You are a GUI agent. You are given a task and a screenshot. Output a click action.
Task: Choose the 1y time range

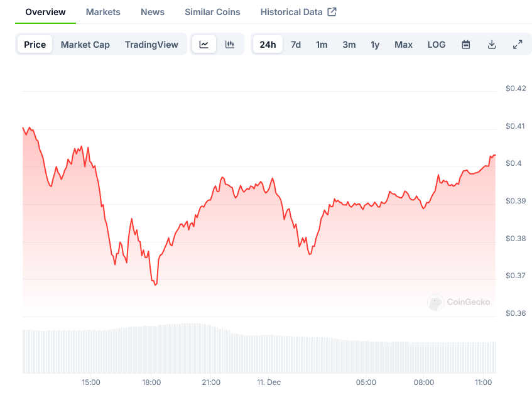tap(375, 45)
